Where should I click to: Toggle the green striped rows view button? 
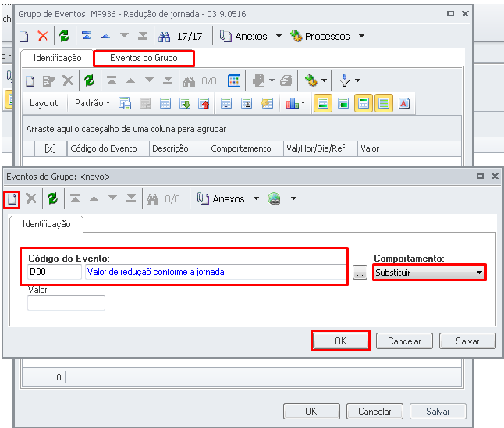click(x=384, y=103)
